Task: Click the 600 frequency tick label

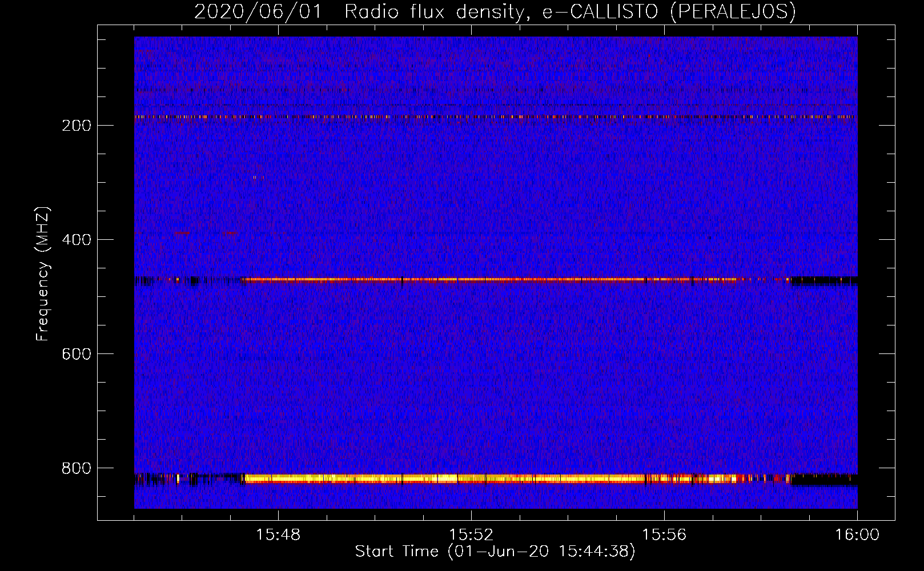Action: [x=77, y=354]
